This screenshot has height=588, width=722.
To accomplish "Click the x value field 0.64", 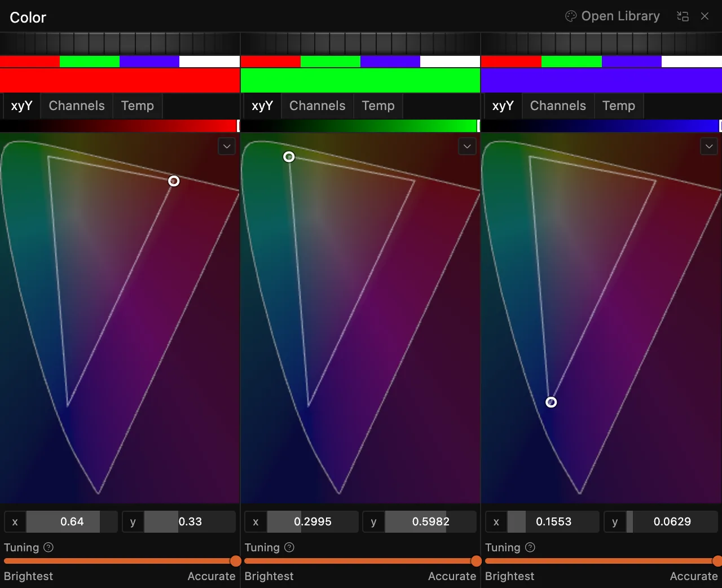I will (72, 522).
